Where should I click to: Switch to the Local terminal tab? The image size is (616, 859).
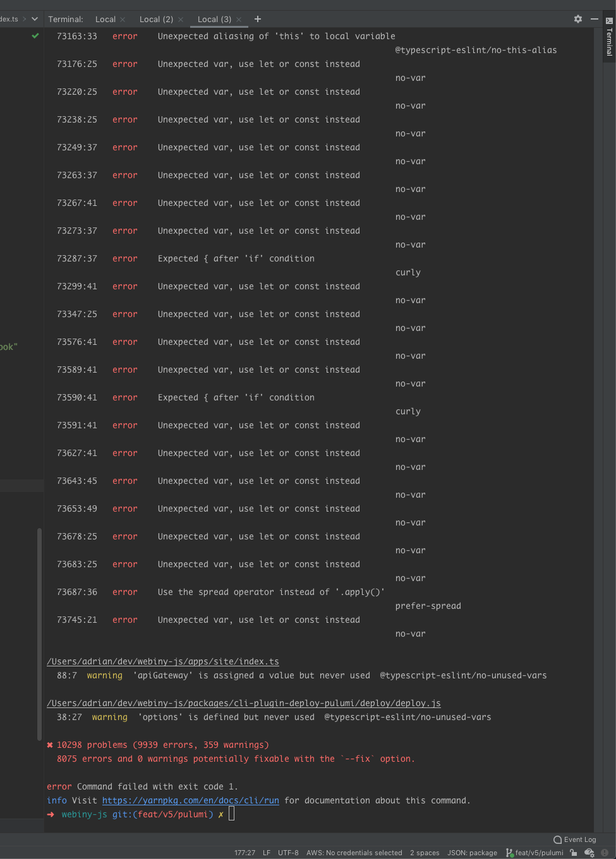pyautogui.click(x=106, y=19)
